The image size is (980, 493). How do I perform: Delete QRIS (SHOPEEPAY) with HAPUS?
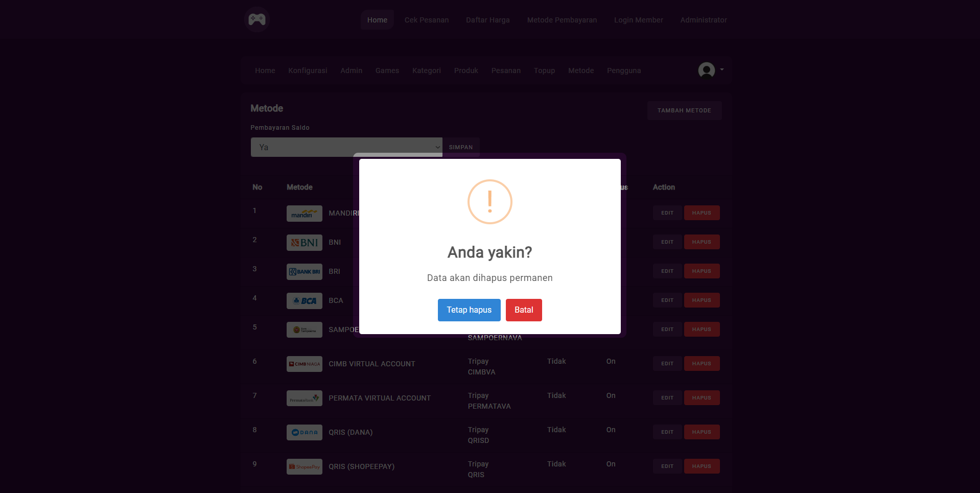tap(702, 466)
